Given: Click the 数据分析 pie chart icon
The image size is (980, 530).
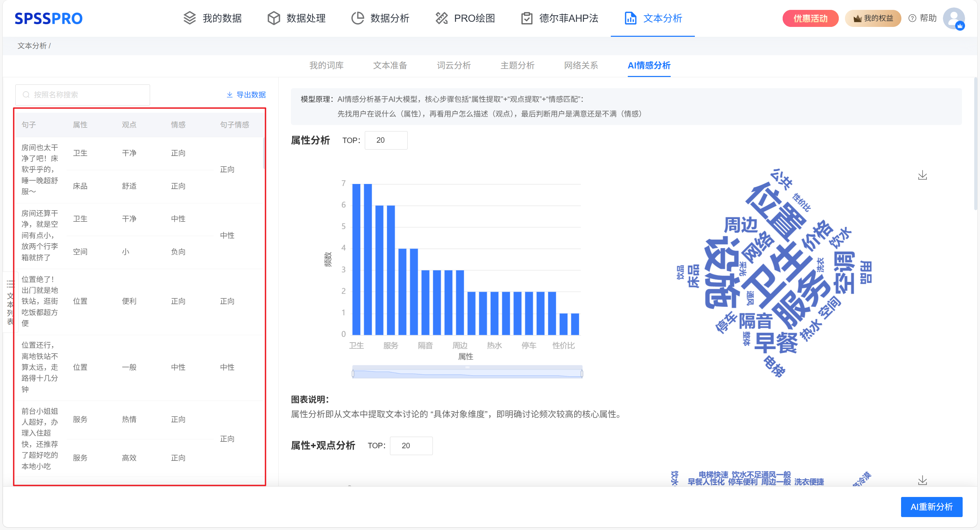Looking at the screenshot, I should click(357, 18).
